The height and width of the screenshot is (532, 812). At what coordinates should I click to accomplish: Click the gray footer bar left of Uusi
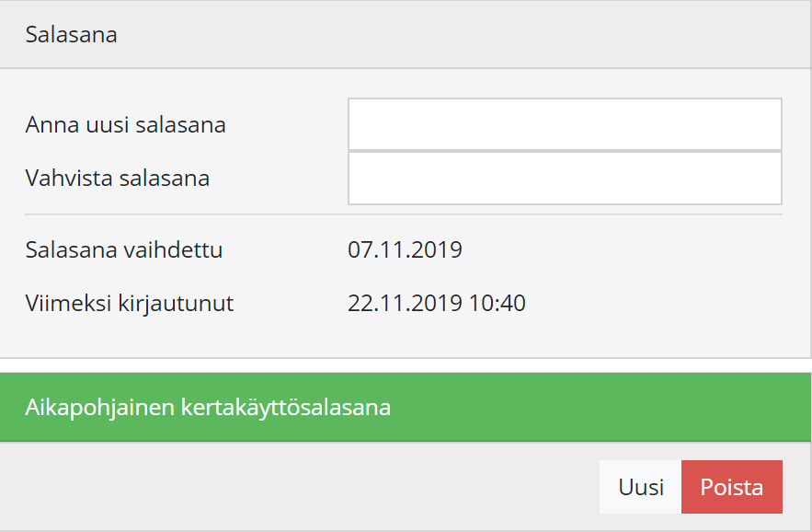[x=294, y=487]
